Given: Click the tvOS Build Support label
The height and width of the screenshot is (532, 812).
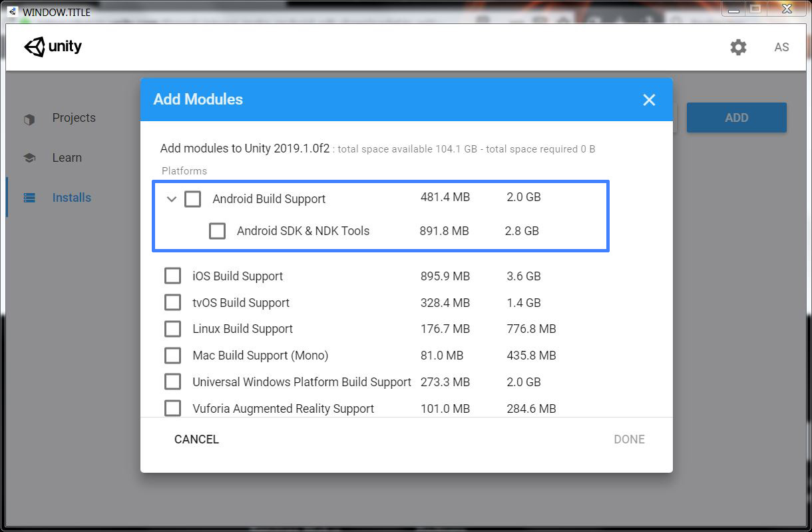Looking at the screenshot, I should (x=241, y=303).
